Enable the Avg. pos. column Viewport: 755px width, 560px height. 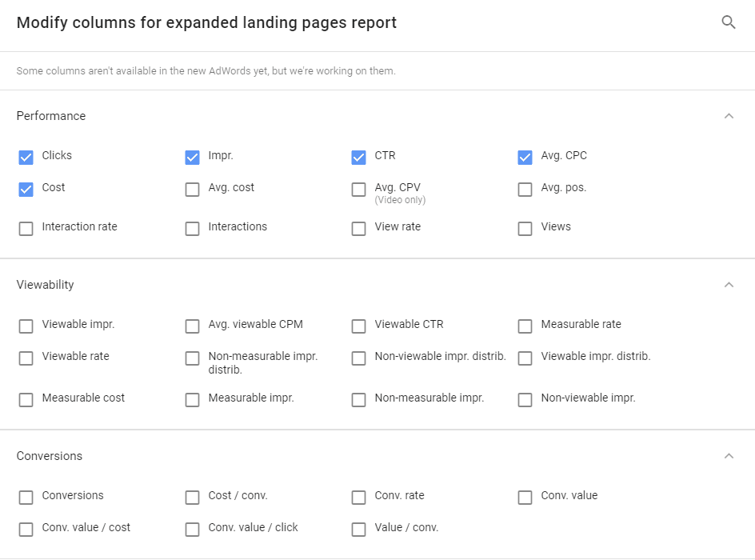(525, 190)
